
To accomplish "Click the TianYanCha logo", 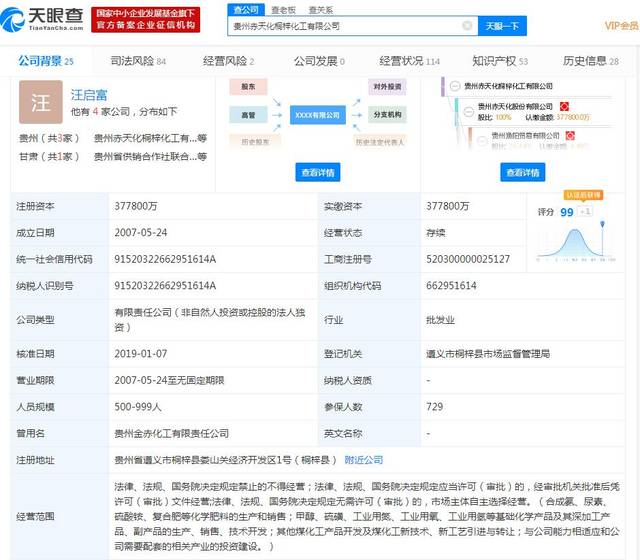I will [42, 19].
